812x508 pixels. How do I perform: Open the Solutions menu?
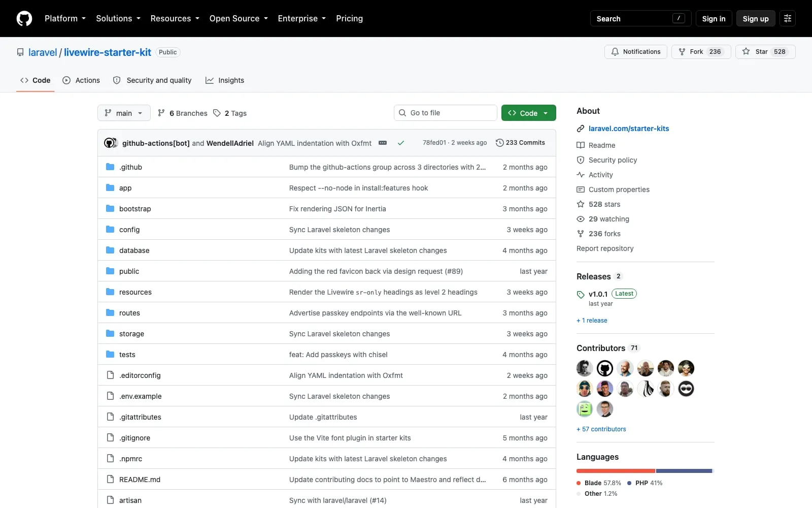click(x=118, y=18)
